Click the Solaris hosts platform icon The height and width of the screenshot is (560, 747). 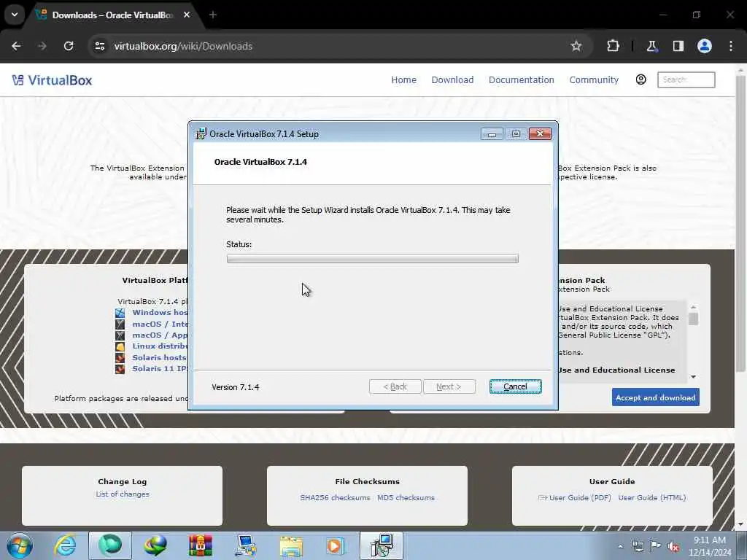coord(120,357)
